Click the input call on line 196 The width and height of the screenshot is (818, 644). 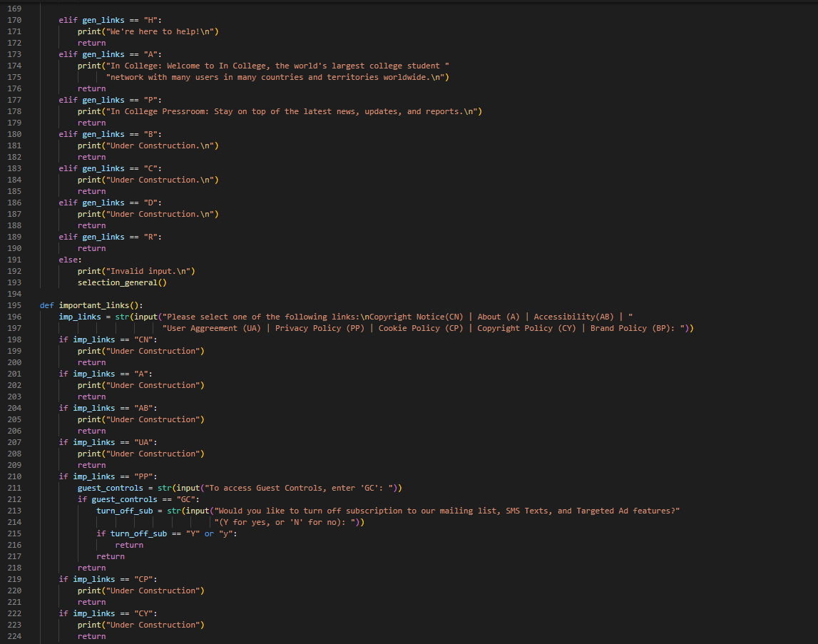tap(145, 316)
